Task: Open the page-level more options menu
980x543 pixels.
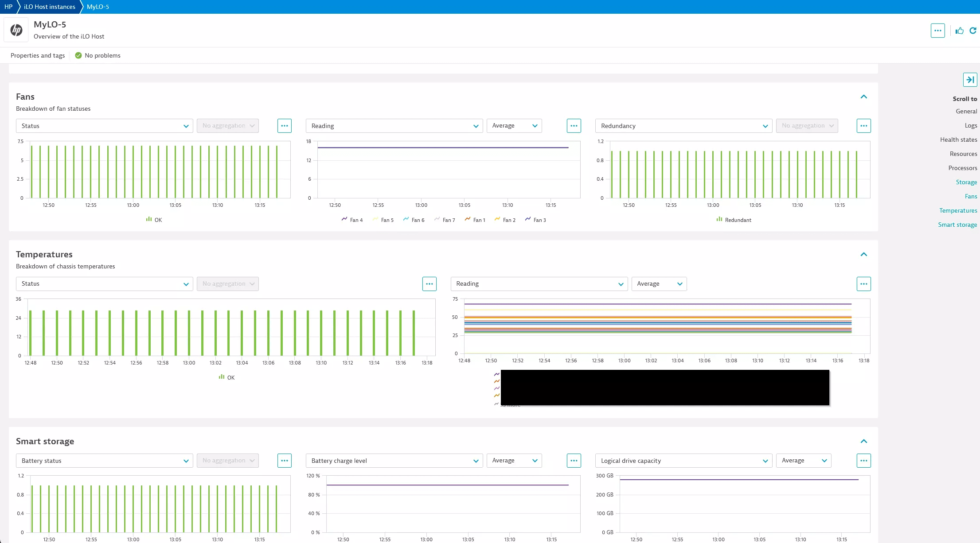Action: pyautogui.click(x=937, y=31)
